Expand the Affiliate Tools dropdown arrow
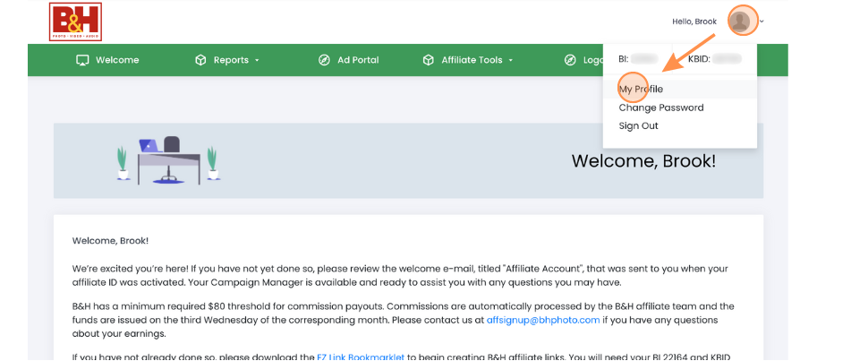 coord(511,60)
